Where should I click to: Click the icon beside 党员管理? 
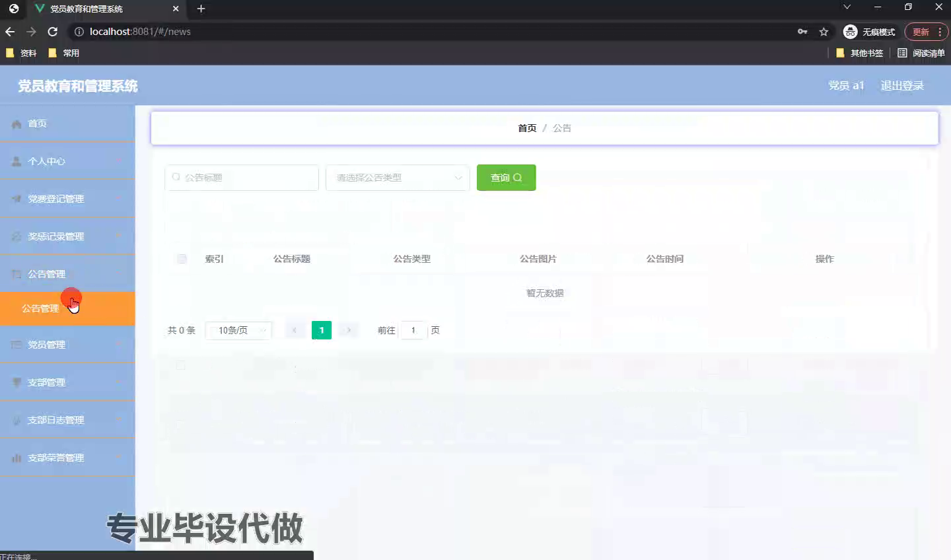pos(17,345)
